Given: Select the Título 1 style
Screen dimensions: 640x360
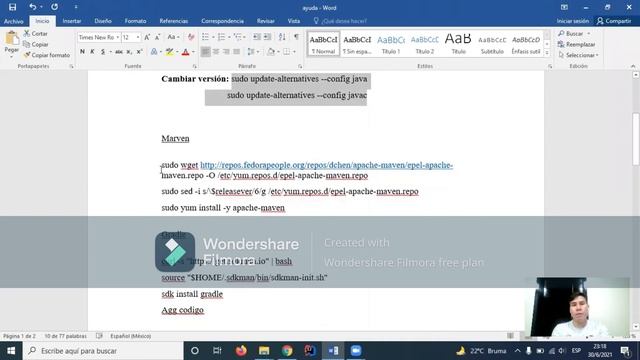Looking at the screenshot, I should pos(391,44).
